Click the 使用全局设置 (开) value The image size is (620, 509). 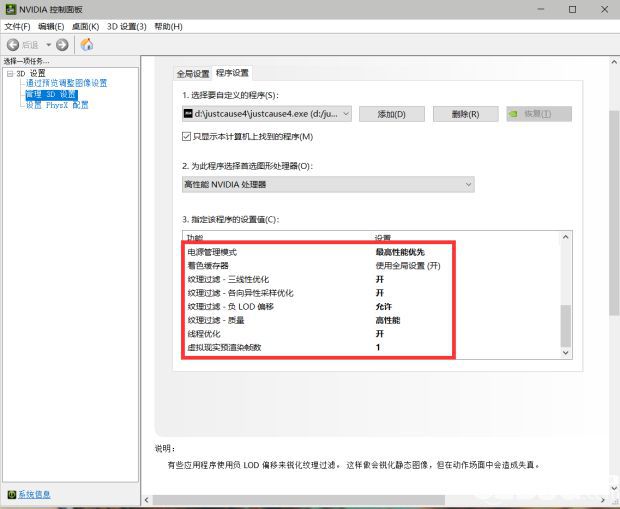point(408,265)
